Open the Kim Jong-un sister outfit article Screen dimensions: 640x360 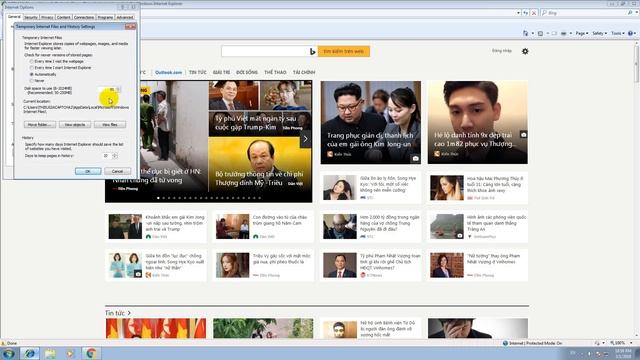pyautogui.click(x=371, y=122)
